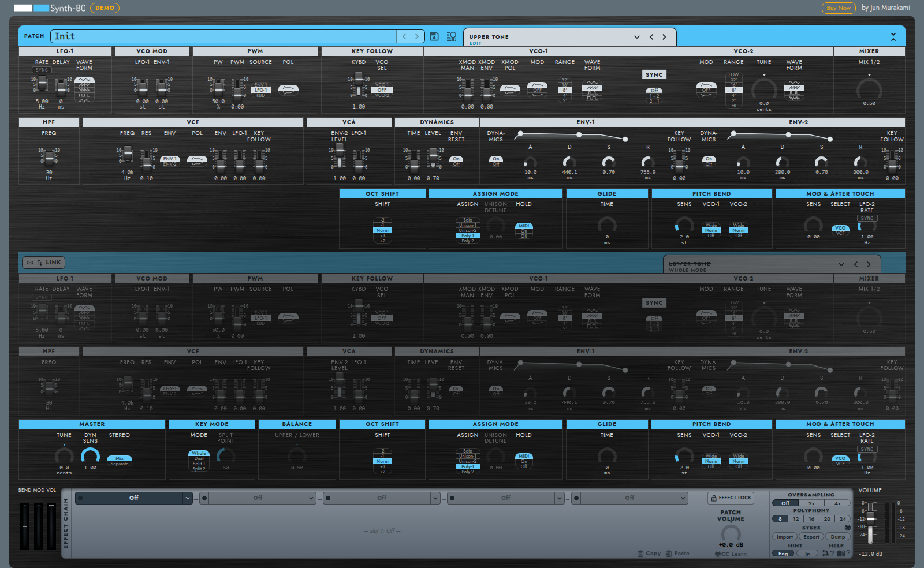Save the current patch with the disk icon
Screen dimensions: 924x568
pos(435,36)
